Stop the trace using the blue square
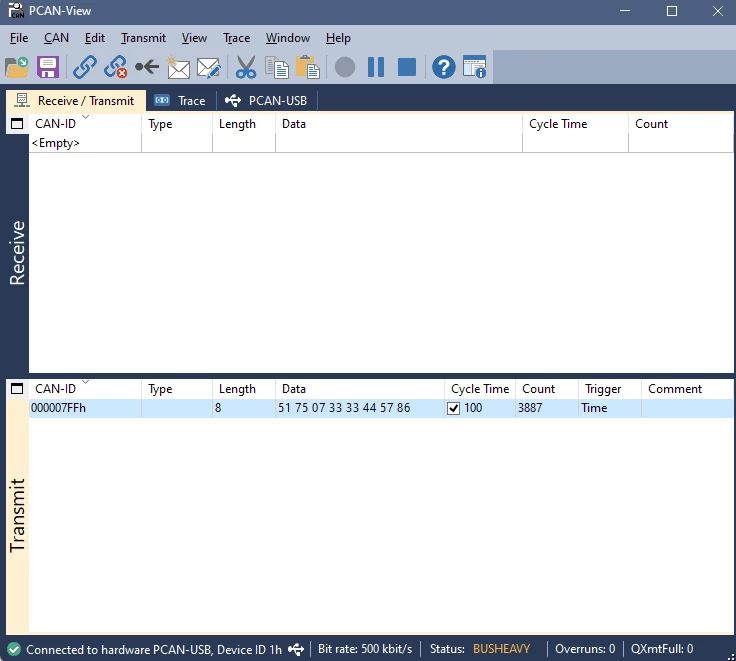This screenshot has width=736, height=661. tap(407, 67)
